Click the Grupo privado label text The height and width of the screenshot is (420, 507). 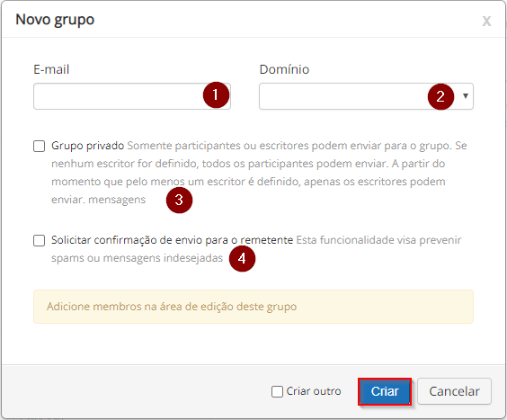coord(87,146)
